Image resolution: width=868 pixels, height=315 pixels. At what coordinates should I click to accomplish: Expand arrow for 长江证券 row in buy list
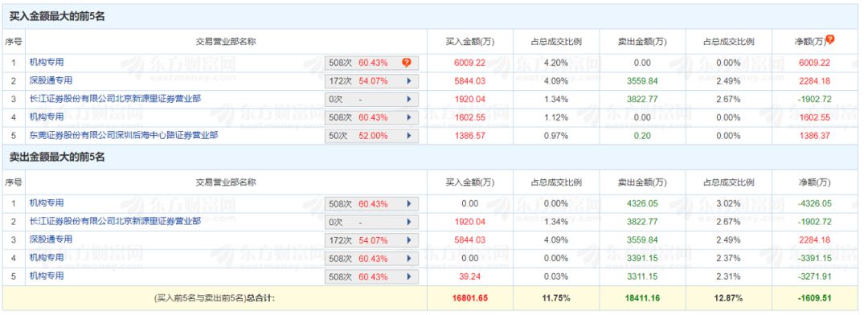pyautogui.click(x=409, y=100)
